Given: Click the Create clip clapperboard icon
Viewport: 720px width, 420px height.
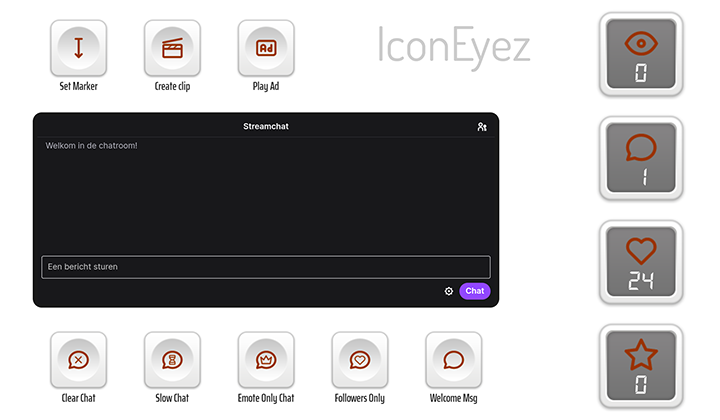Looking at the screenshot, I should (x=172, y=48).
